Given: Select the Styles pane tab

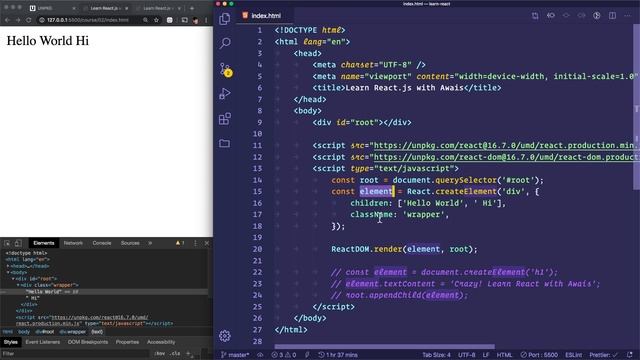Looking at the screenshot, I should (x=11, y=342).
